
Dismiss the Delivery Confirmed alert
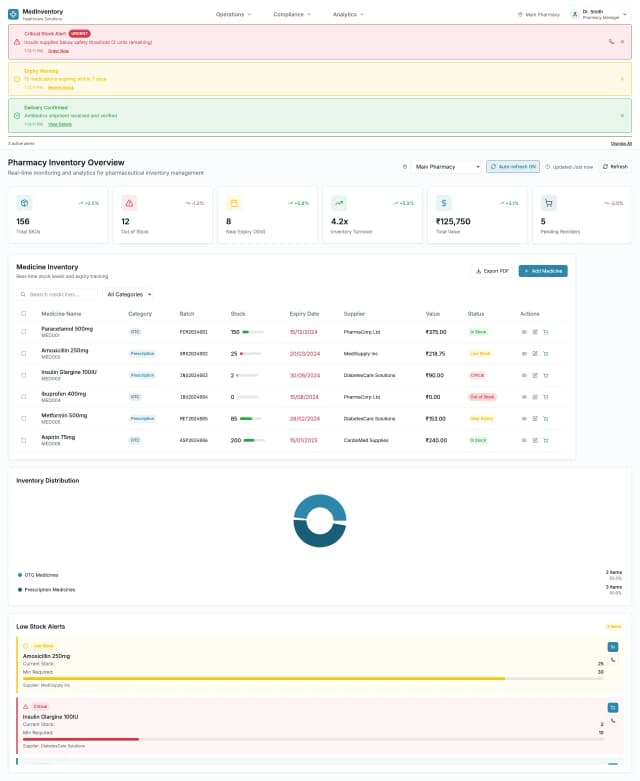pos(622,115)
